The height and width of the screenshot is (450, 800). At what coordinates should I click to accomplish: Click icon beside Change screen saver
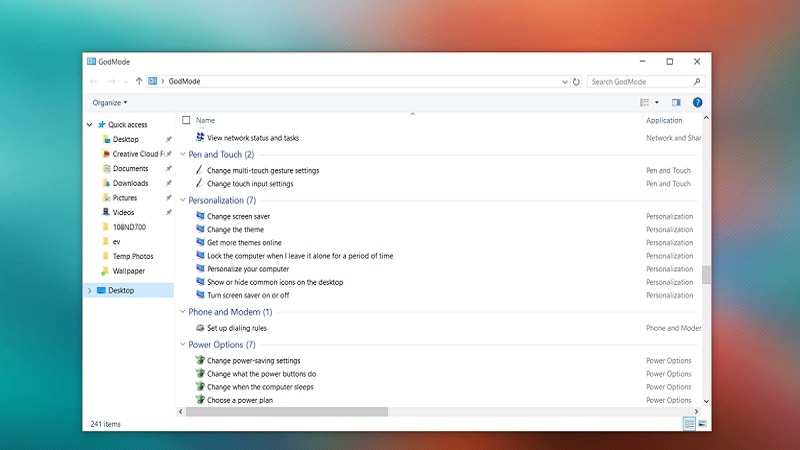pos(200,216)
